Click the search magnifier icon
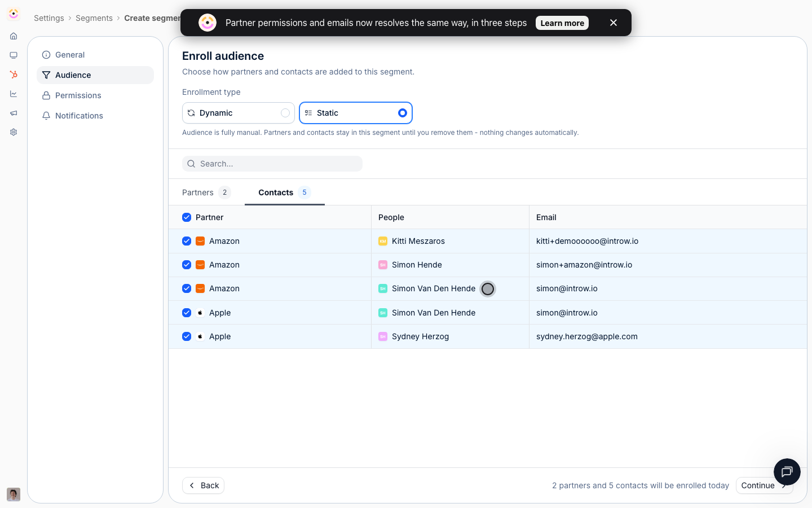The image size is (812, 508). pyautogui.click(x=191, y=164)
